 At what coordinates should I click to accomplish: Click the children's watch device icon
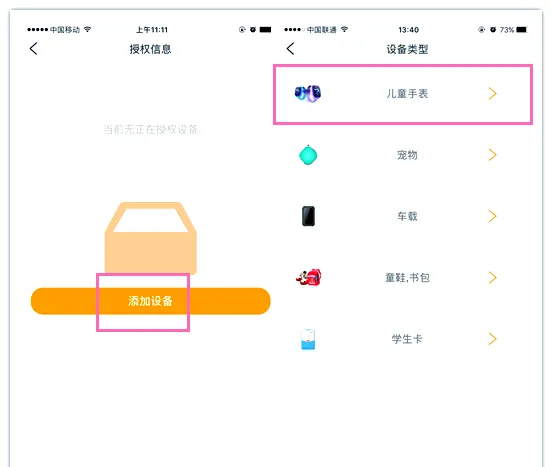click(x=308, y=94)
